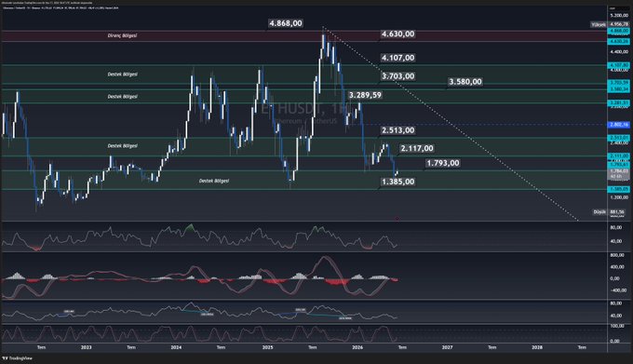Click the grey current price tag on axis

tap(619, 174)
